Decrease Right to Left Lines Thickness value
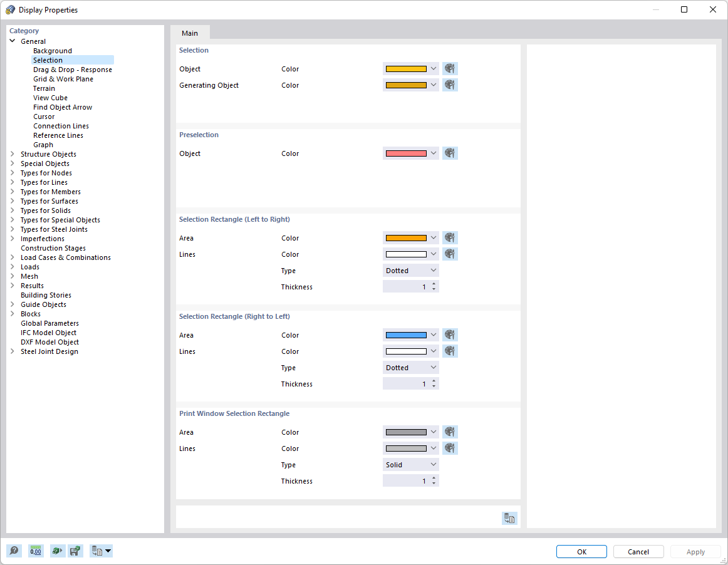The height and width of the screenshot is (565, 728). click(434, 386)
